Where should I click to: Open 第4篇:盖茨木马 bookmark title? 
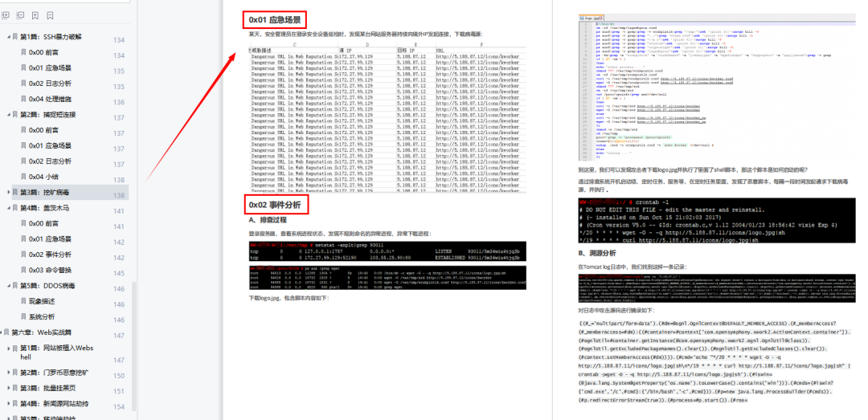(x=44, y=208)
